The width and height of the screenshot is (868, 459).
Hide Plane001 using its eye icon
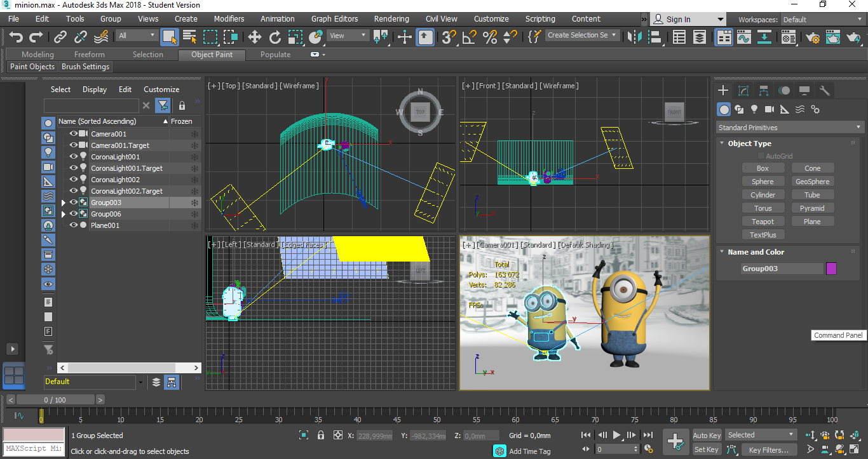[74, 225]
